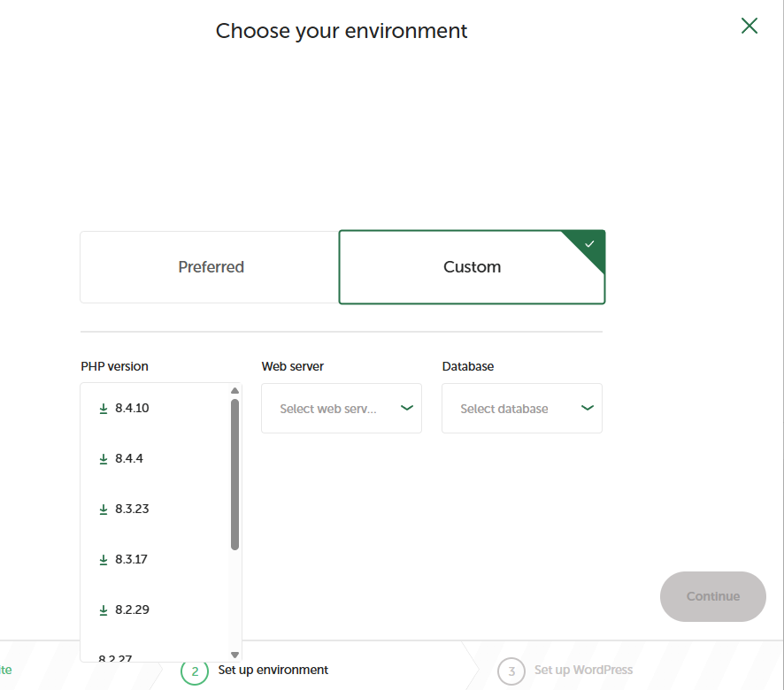Click scroll-down arrow in PHP version list

coord(234,654)
